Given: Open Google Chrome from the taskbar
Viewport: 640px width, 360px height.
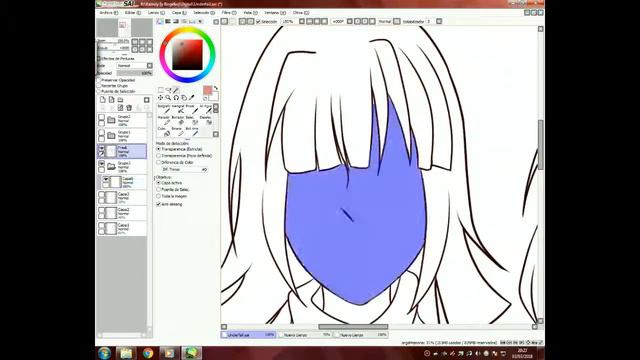Looking at the screenshot, I should tap(148, 353).
